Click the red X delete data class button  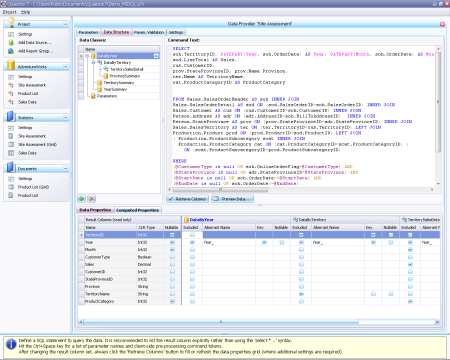point(92,199)
